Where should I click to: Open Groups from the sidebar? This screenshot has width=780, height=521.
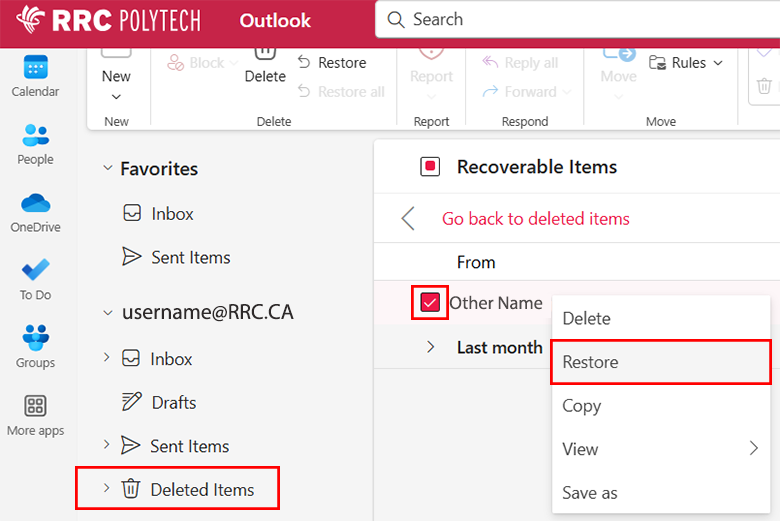[x=35, y=338]
